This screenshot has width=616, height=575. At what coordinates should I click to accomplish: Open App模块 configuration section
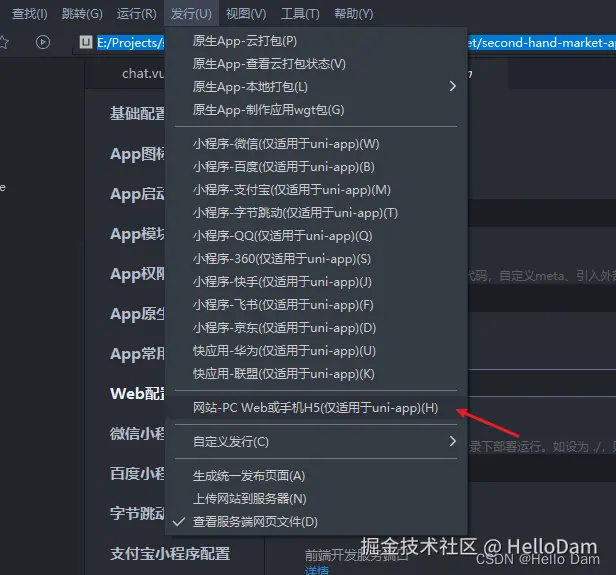coord(137,234)
